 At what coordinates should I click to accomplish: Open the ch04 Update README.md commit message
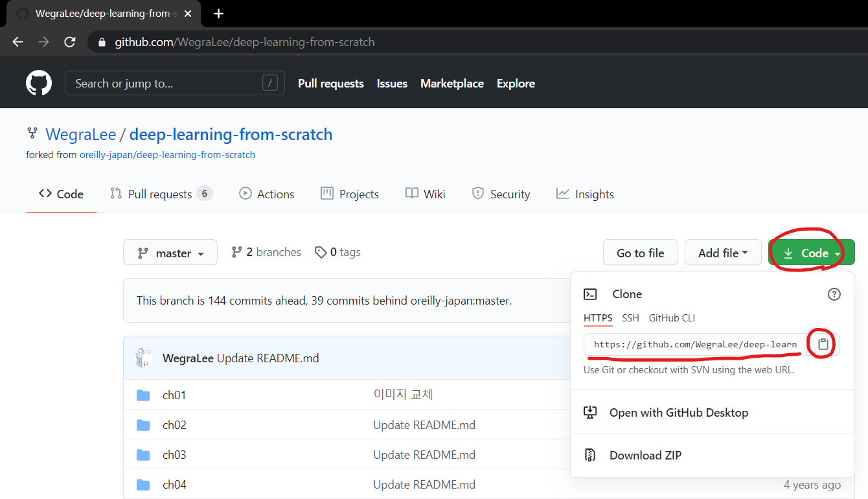coord(424,485)
